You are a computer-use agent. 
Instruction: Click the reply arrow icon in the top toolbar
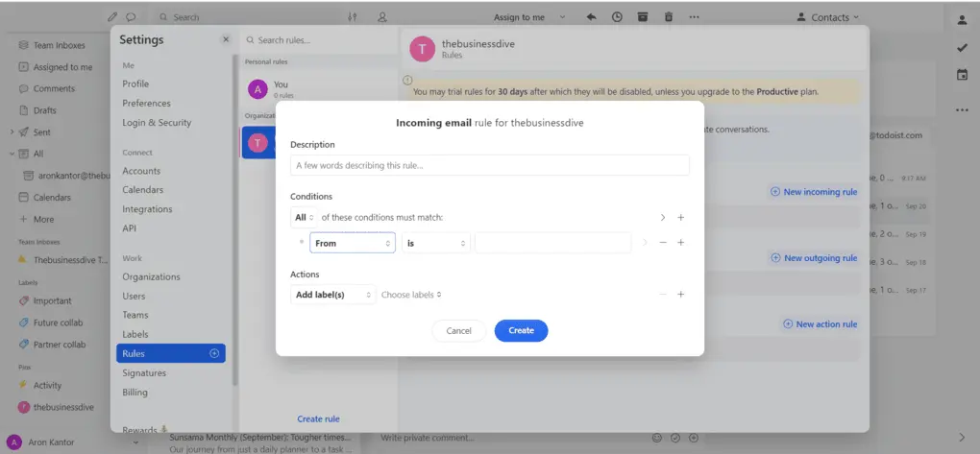591,17
